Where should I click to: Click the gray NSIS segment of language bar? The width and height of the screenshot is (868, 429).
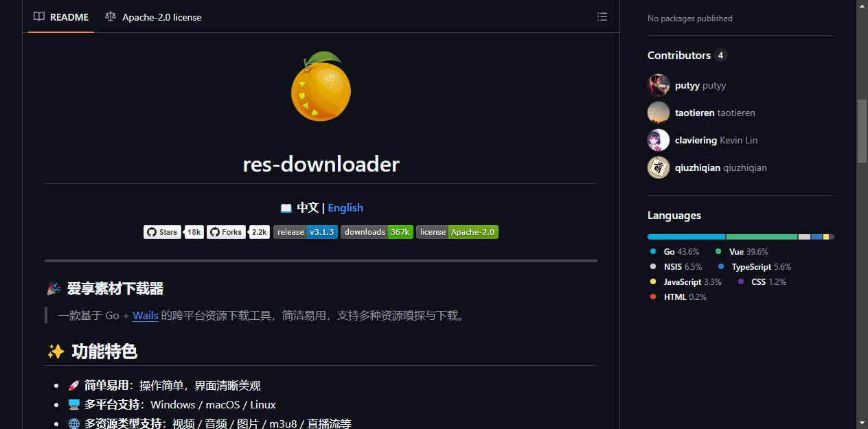tap(804, 237)
